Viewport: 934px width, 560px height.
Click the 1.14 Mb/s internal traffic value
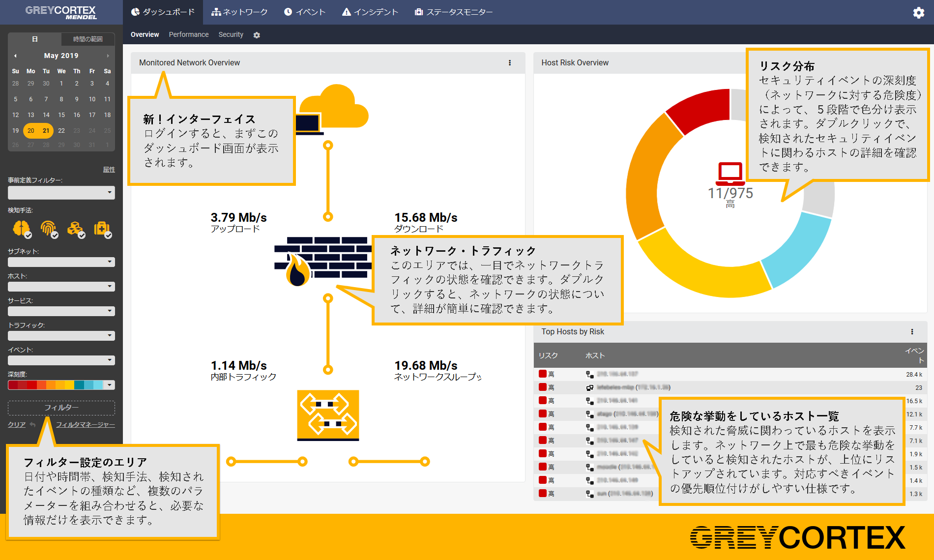click(238, 365)
